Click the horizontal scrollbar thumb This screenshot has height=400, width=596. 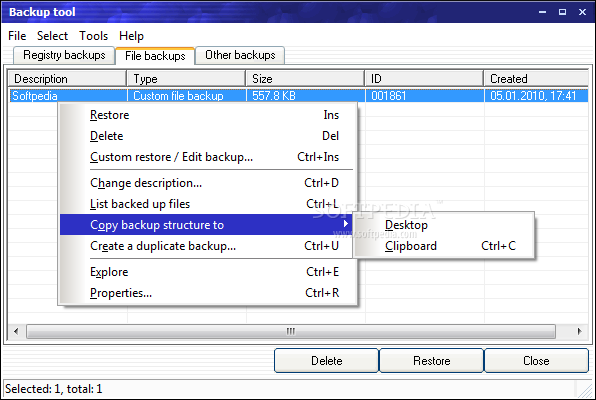point(291,331)
